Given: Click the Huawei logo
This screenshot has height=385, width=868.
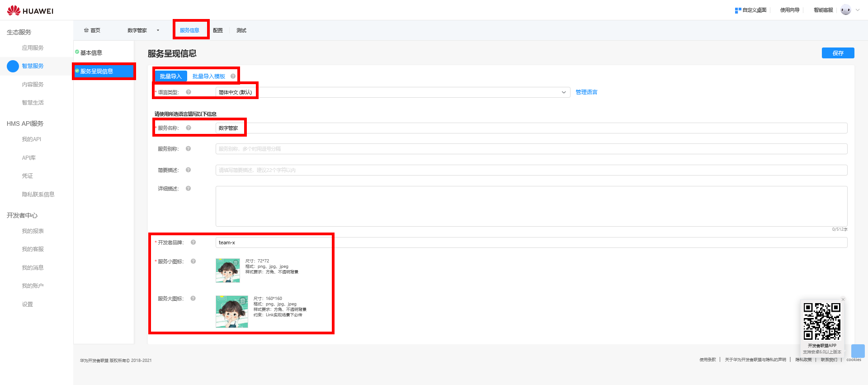Looking at the screenshot, I should tap(30, 10).
